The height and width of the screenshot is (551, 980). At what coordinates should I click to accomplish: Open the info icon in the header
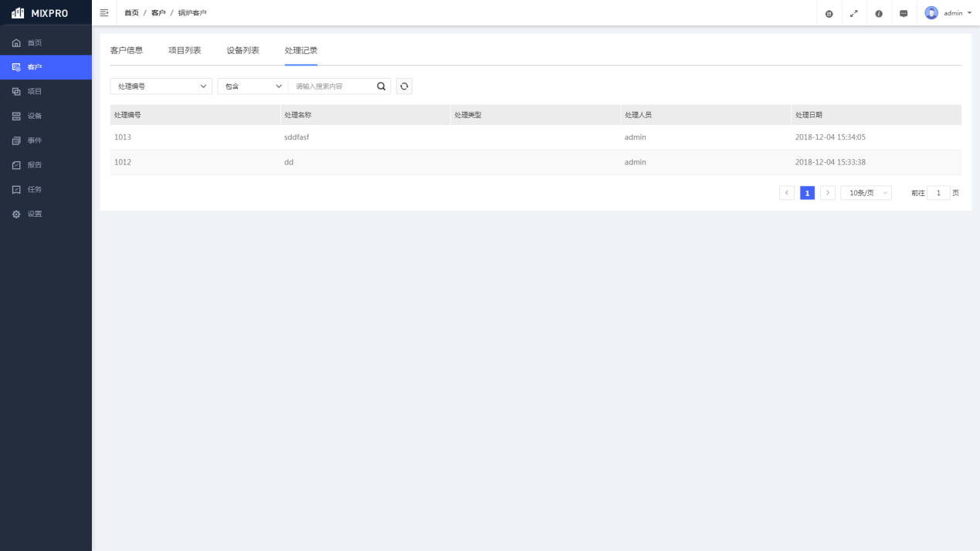(879, 13)
